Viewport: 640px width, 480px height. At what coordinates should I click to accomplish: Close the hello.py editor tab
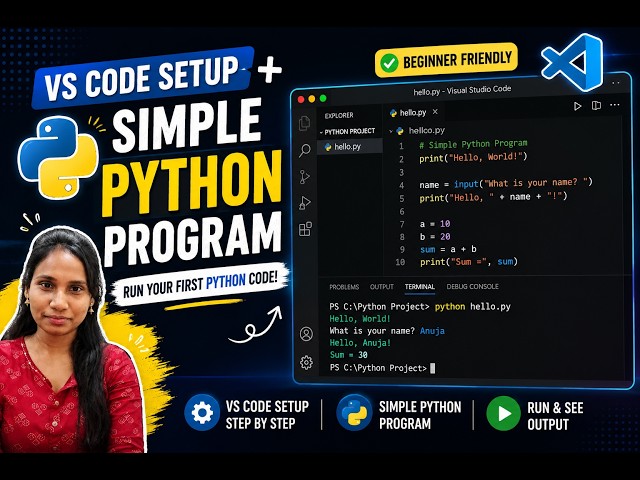click(x=435, y=112)
